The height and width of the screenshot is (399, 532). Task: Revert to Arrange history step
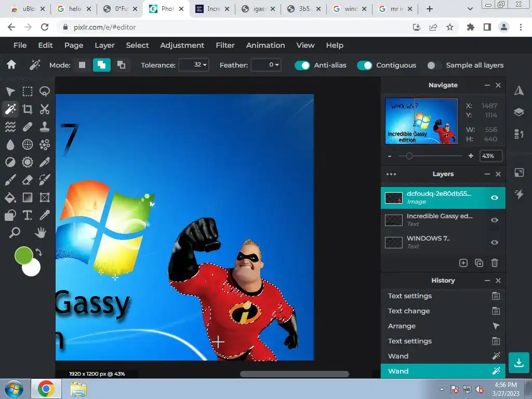(443, 326)
